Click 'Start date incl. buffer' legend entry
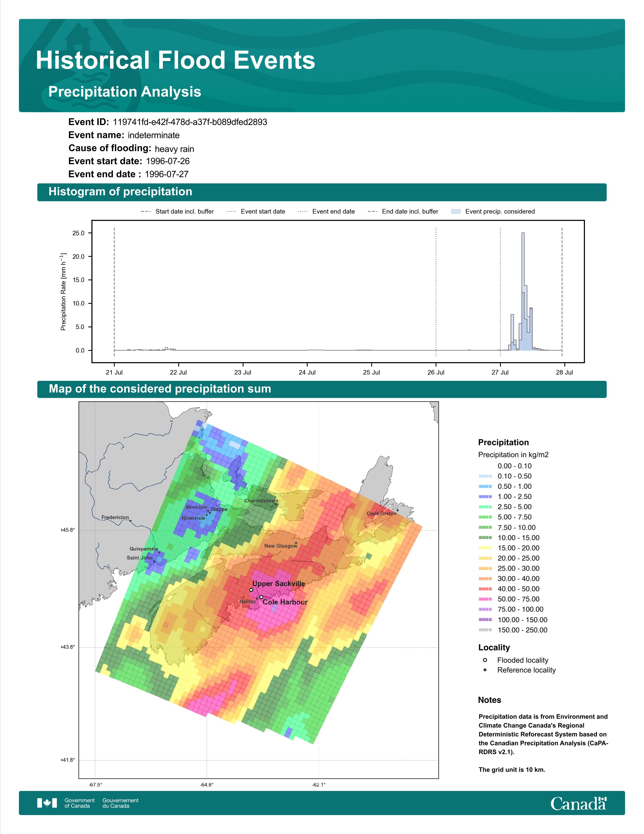This screenshot has height=834, width=644. (x=177, y=212)
